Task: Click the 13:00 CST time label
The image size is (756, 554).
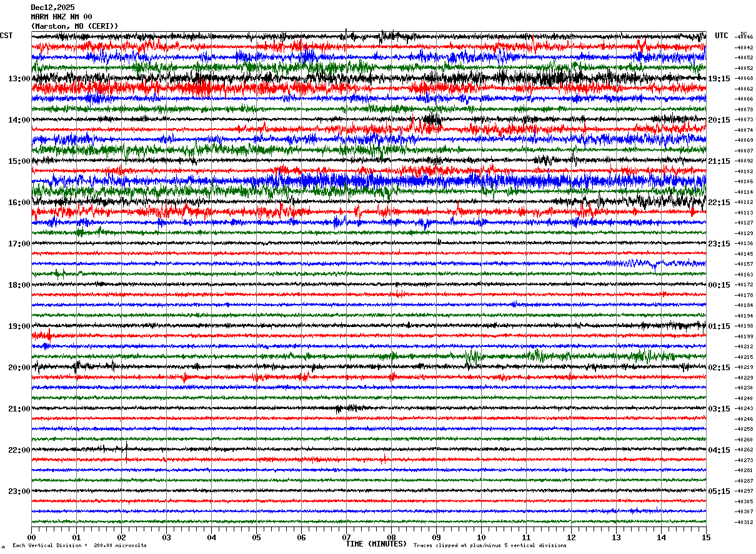Action: click(19, 79)
